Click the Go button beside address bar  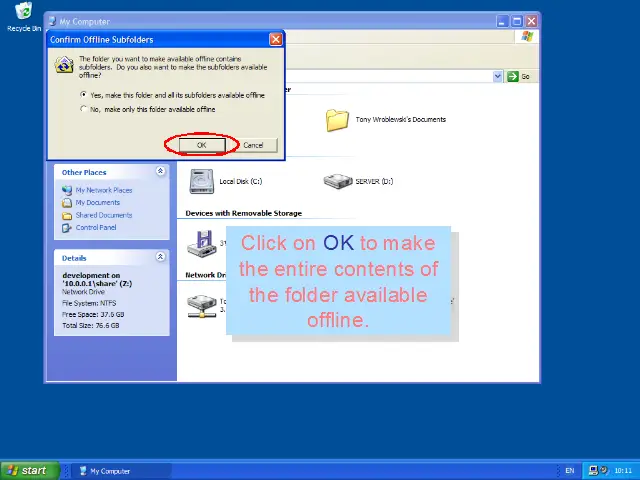coord(518,76)
